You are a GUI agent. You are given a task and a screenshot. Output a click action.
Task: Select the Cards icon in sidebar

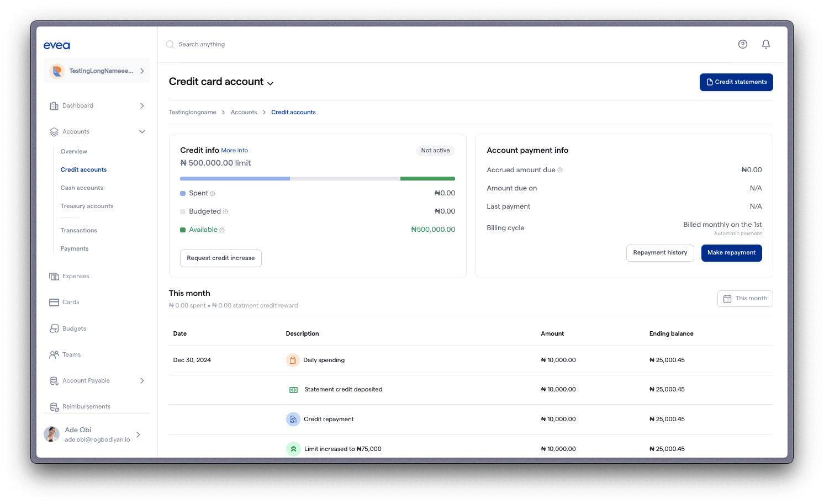coord(55,302)
